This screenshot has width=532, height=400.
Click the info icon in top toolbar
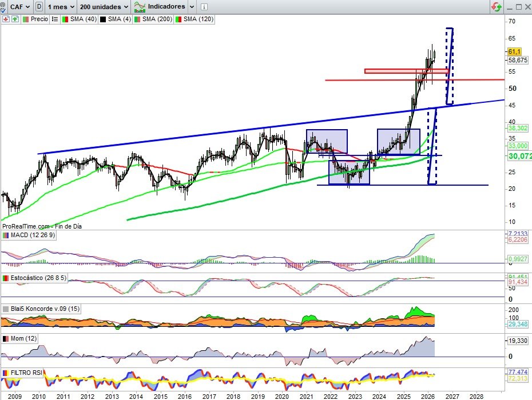(x=204, y=7)
